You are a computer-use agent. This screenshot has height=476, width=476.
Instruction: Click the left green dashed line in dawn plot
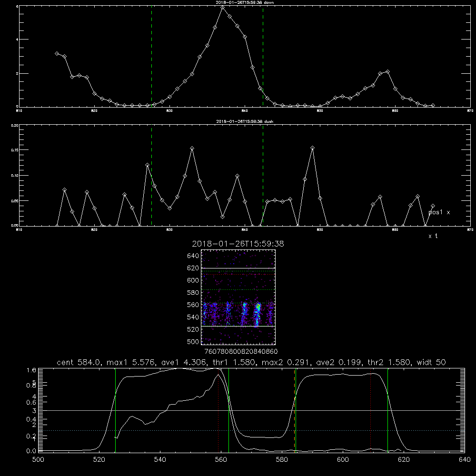(x=151, y=56)
